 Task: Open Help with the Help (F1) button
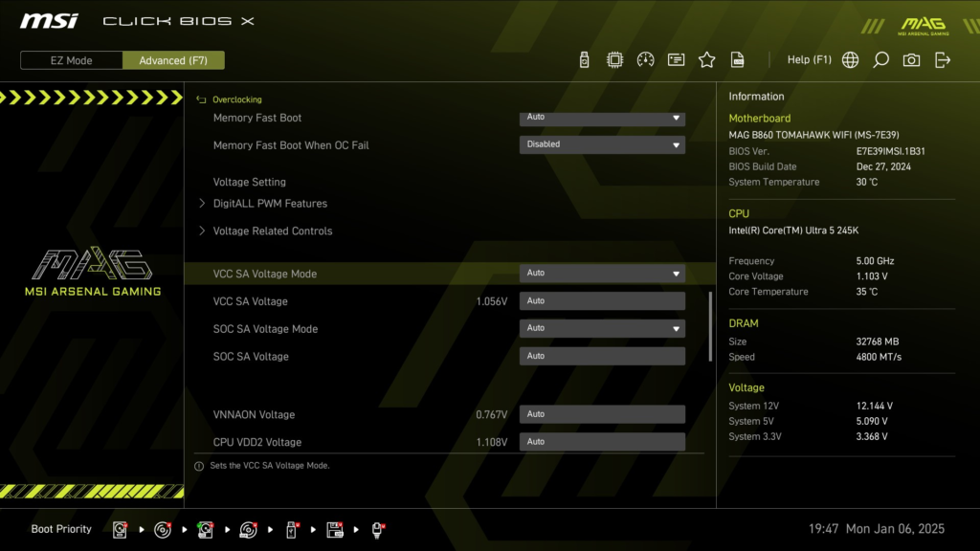pos(809,58)
